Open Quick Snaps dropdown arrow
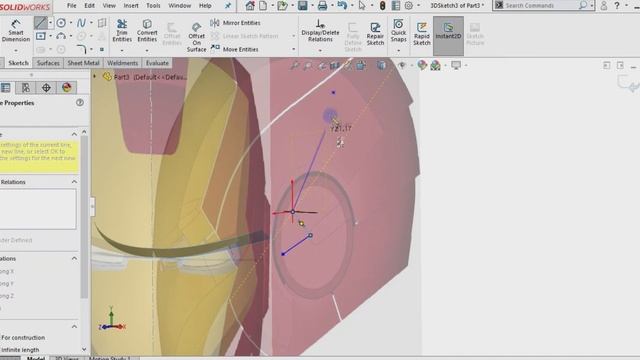 [398, 51]
